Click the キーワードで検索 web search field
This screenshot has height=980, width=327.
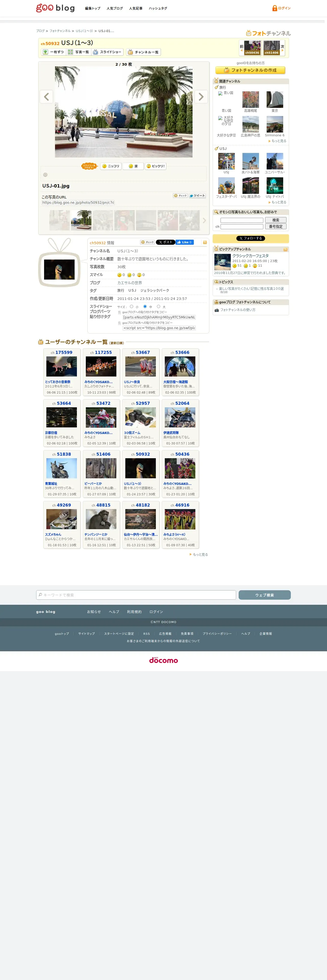136,595
